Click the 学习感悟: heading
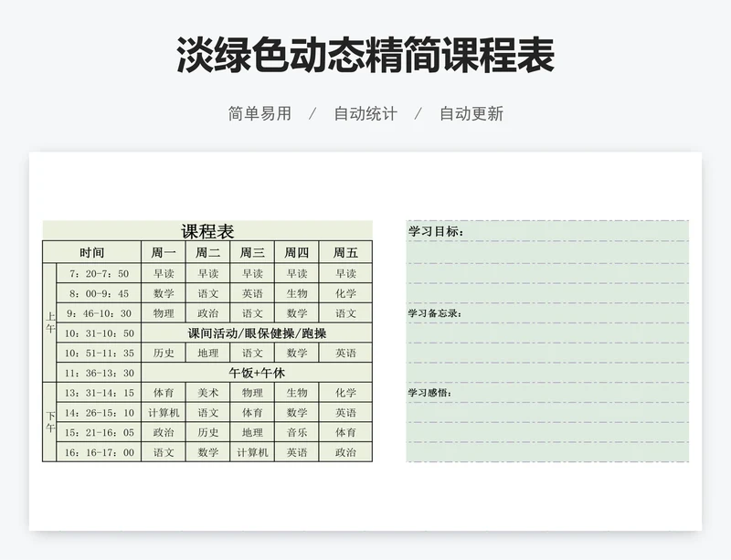The height and width of the screenshot is (560, 731). 429,393
